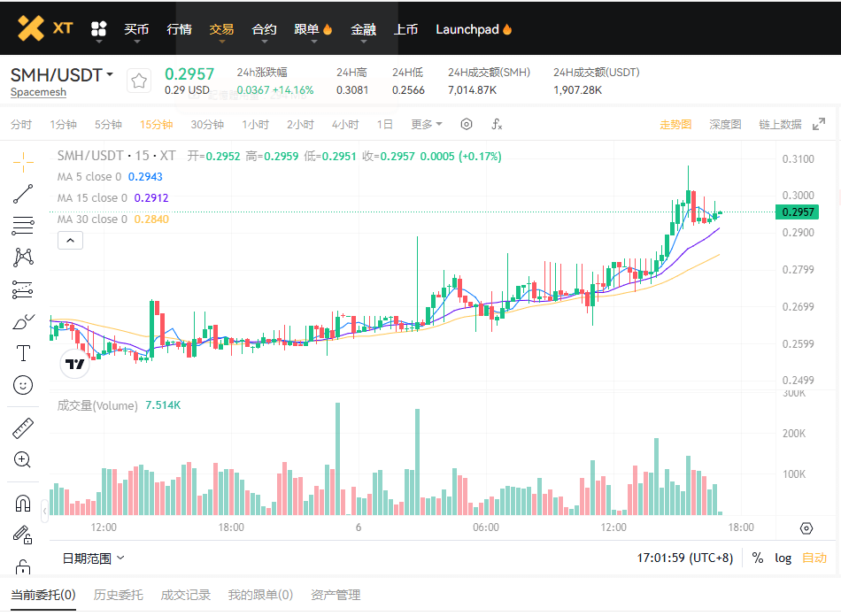Open the 日期范围 date range dropdown

coord(93,558)
